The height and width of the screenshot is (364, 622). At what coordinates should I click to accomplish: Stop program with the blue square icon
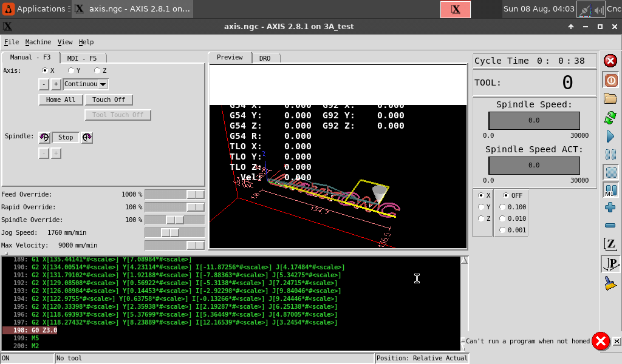[611, 172]
